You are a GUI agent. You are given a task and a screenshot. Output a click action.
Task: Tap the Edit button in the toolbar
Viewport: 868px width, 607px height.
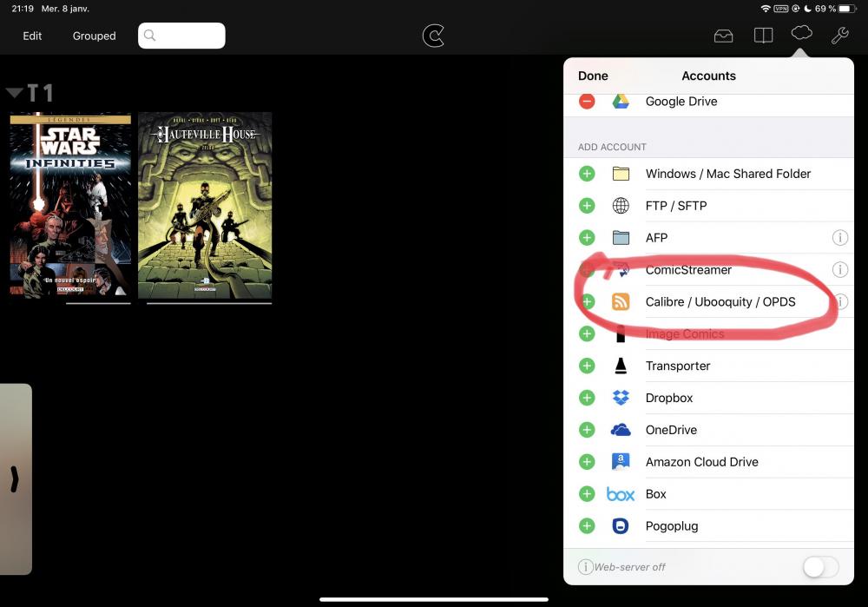click(x=32, y=36)
